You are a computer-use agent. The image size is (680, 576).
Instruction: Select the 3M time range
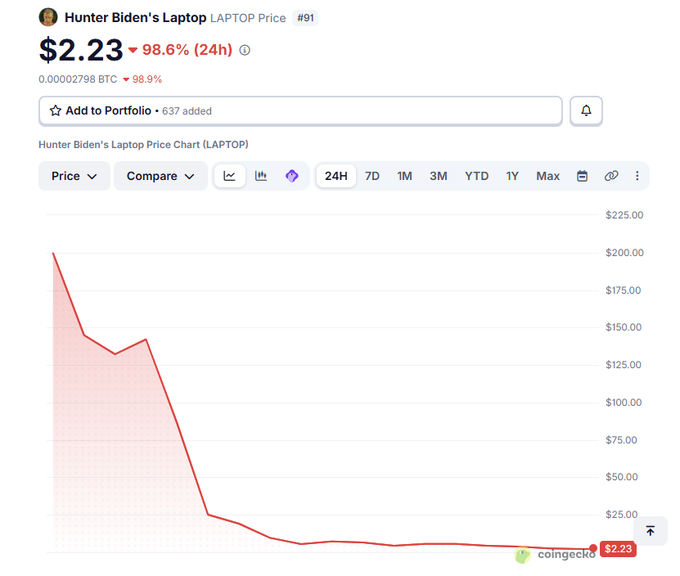pos(438,176)
